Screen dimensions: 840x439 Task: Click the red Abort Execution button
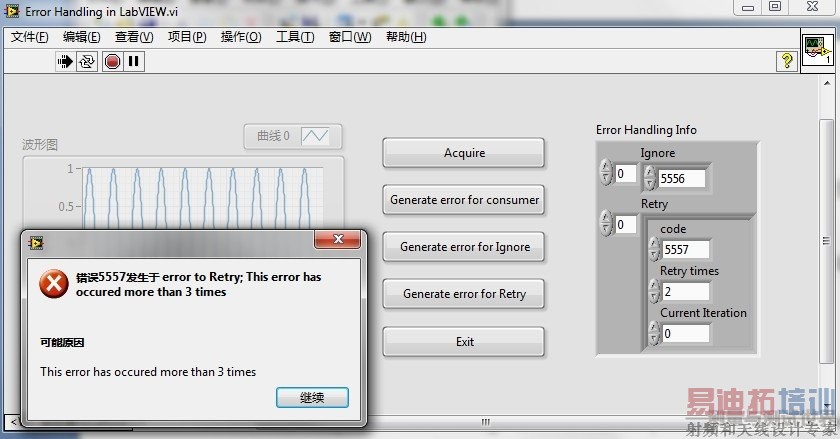[112, 62]
